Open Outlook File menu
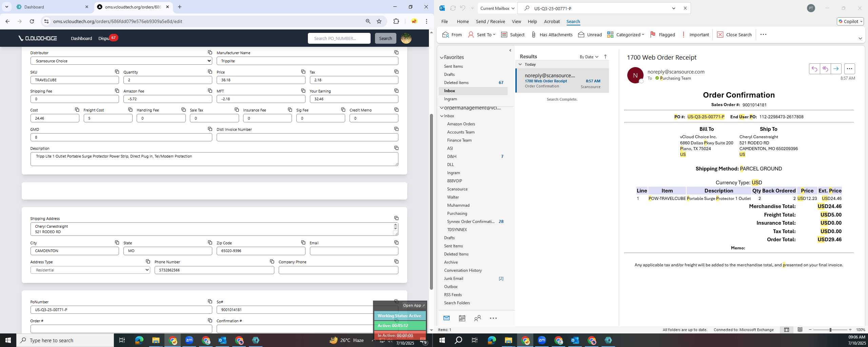This screenshot has height=347, width=868. tap(444, 21)
